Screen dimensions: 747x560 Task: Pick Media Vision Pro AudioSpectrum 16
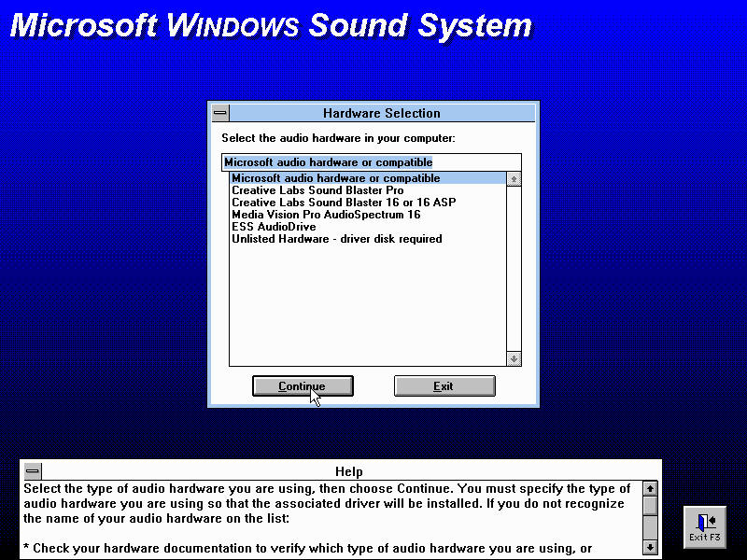(326, 215)
